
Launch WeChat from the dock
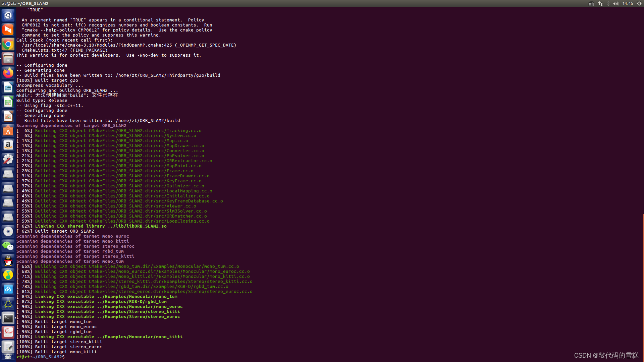tap(8, 246)
